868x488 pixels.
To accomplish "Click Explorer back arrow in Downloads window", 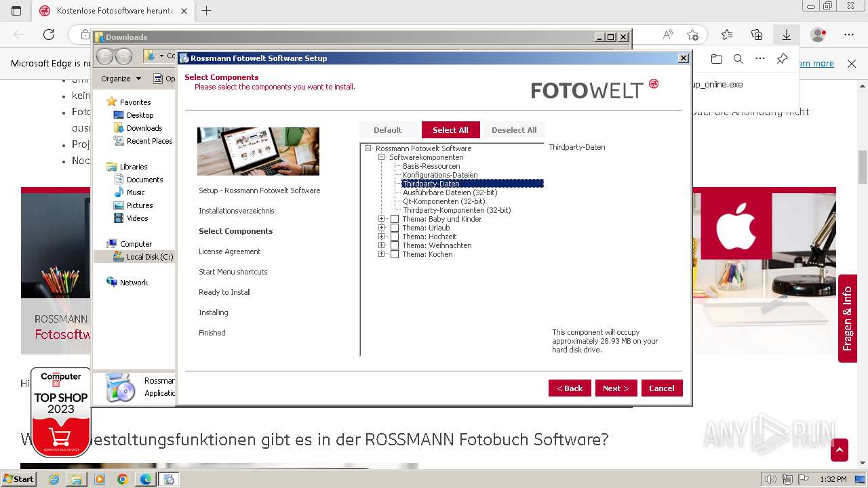I will tap(105, 56).
